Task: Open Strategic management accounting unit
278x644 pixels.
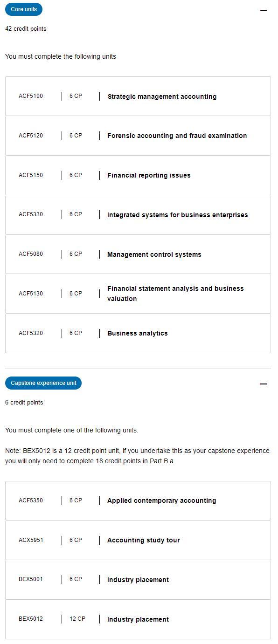Action: pyautogui.click(x=138, y=96)
